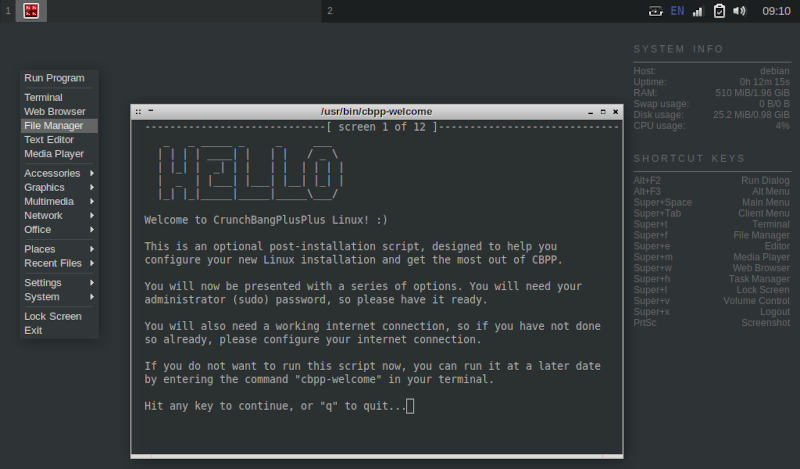Click the 09:10 clock in the panel
This screenshot has width=800, height=469.
776,11
